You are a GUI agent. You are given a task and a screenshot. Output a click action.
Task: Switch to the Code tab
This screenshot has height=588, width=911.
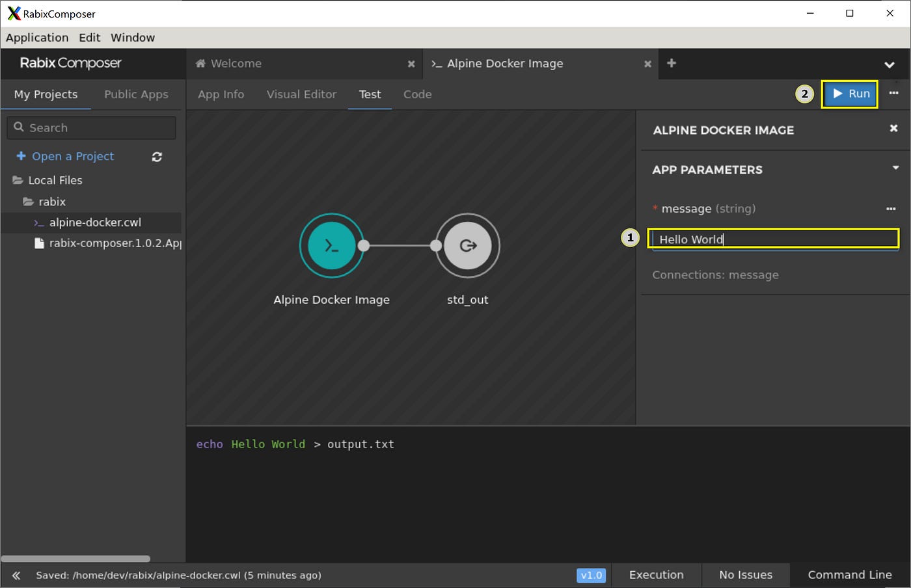click(x=417, y=94)
